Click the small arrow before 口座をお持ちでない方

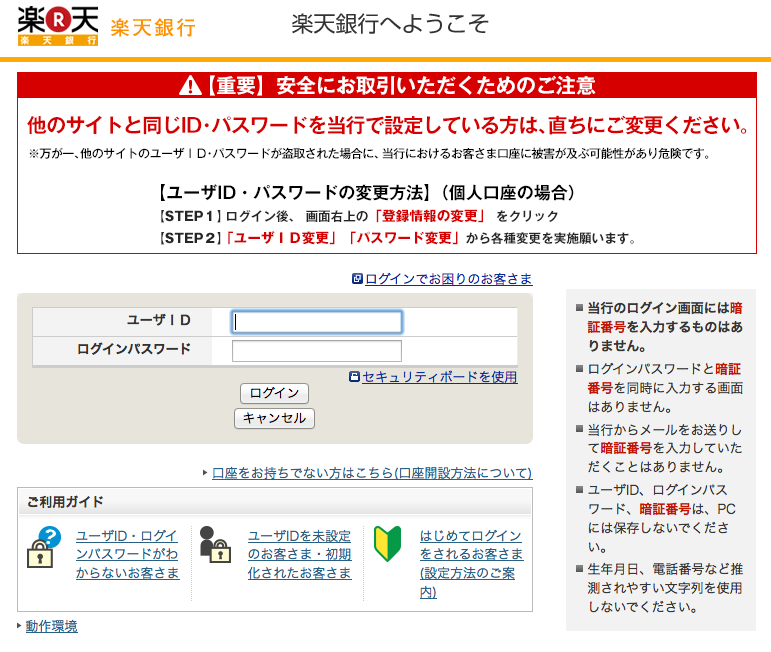click(205, 473)
